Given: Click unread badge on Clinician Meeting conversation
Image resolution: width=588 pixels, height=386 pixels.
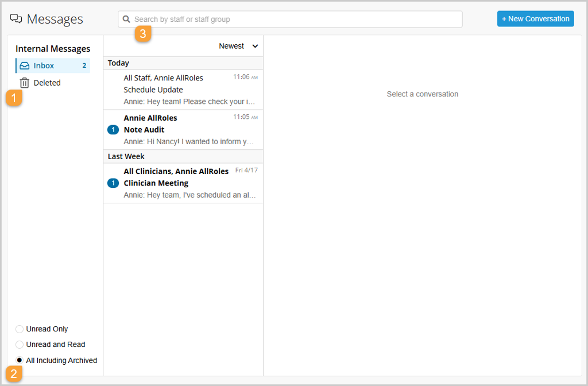Looking at the screenshot, I should 113,183.
